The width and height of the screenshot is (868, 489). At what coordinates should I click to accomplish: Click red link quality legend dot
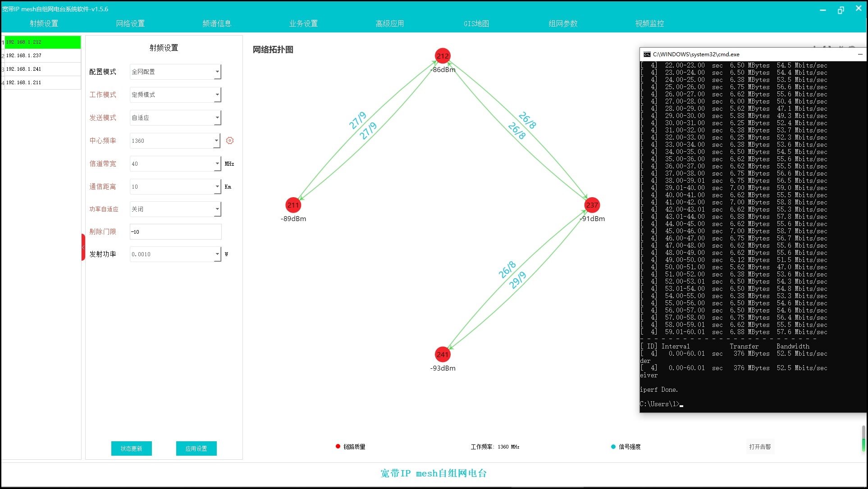click(x=338, y=446)
